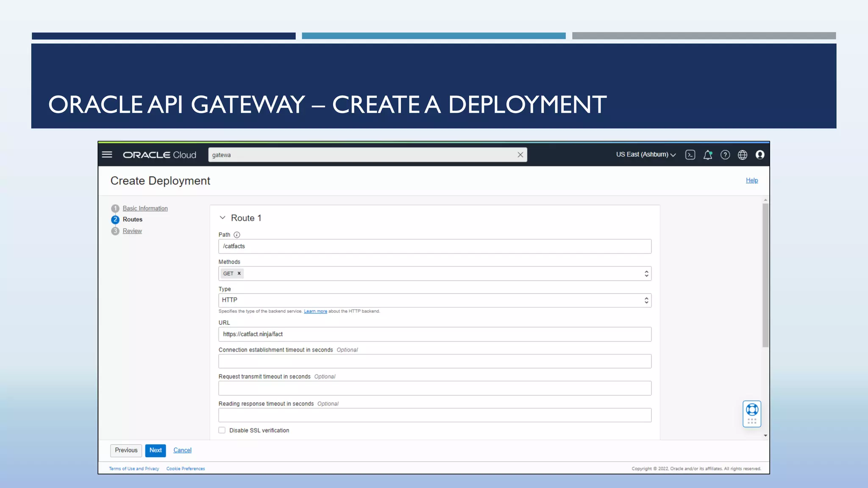Screen dimensions: 868x488
Task: Click the URL input field
Action: pyautogui.click(x=435, y=334)
